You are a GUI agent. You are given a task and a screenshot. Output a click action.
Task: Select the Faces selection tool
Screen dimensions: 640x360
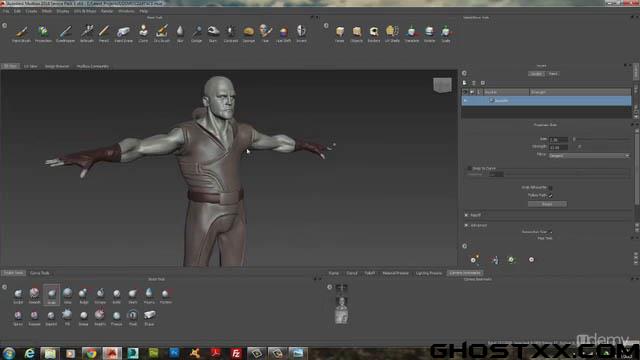[x=340, y=33]
